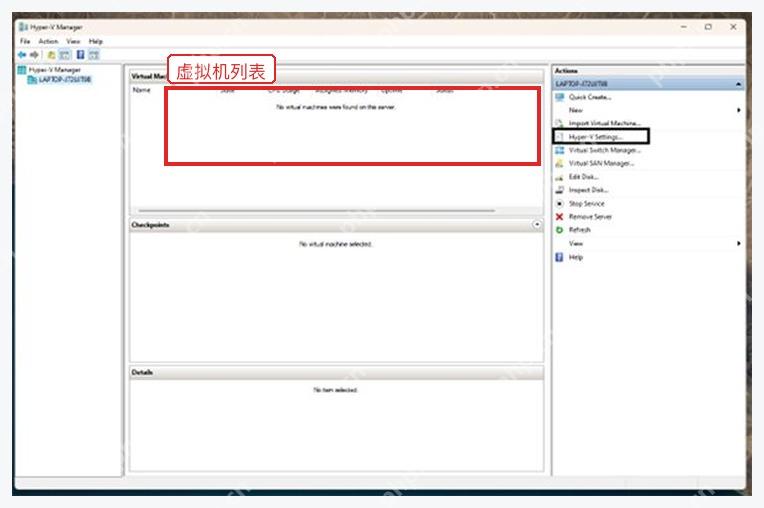Image resolution: width=764 pixels, height=508 pixels.
Task: Go back with the blue left arrow
Action: click(22, 55)
